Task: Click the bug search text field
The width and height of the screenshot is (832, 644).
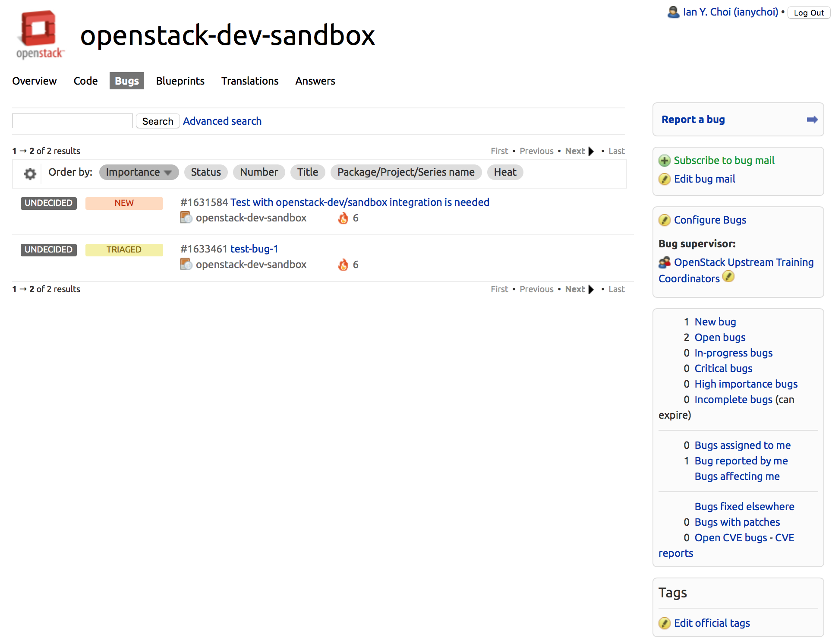Action: [72, 121]
